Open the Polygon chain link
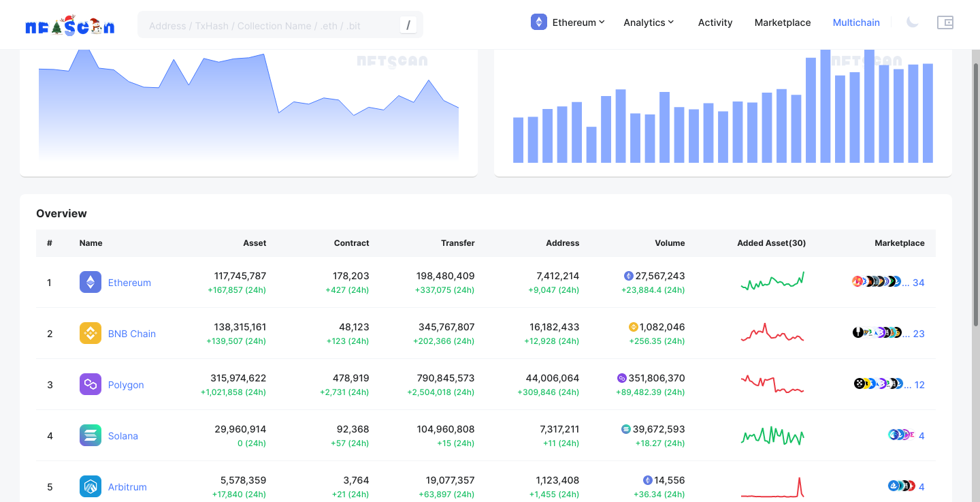Image resolution: width=980 pixels, height=502 pixels. click(x=126, y=385)
